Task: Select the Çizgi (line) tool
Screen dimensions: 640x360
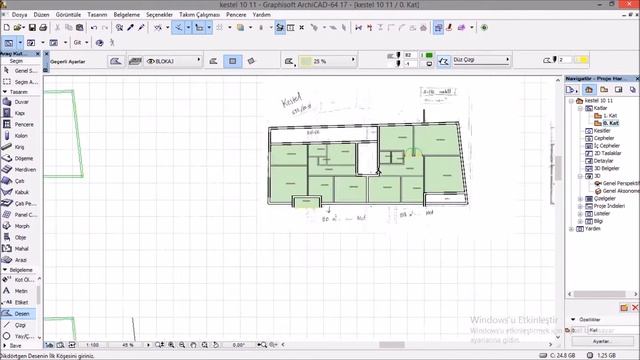Action: click(x=19, y=325)
